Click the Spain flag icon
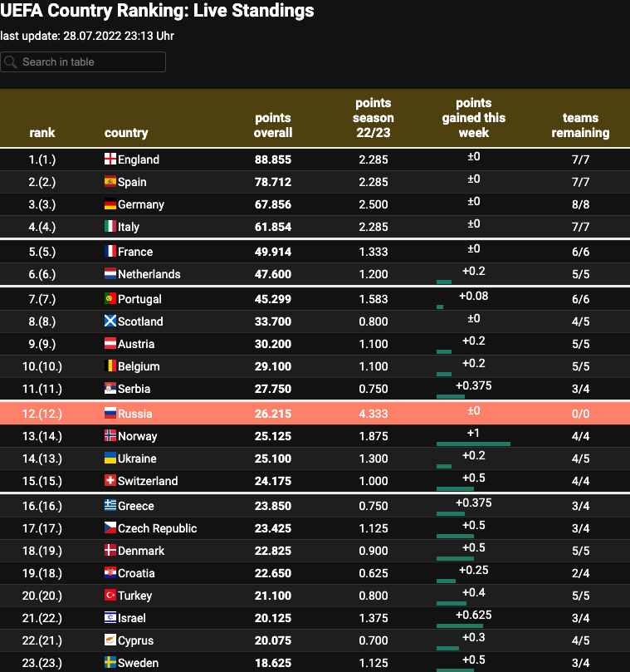The width and height of the screenshot is (630, 672). [x=110, y=182]
